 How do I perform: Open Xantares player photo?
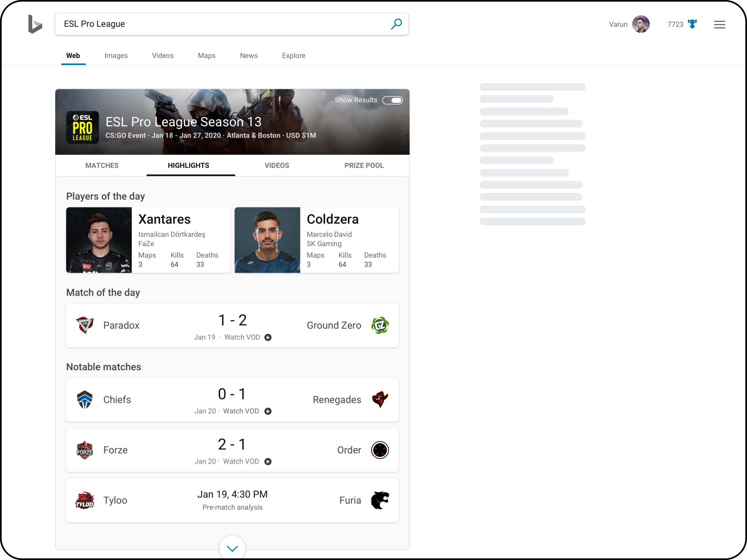tap(99, 240)
